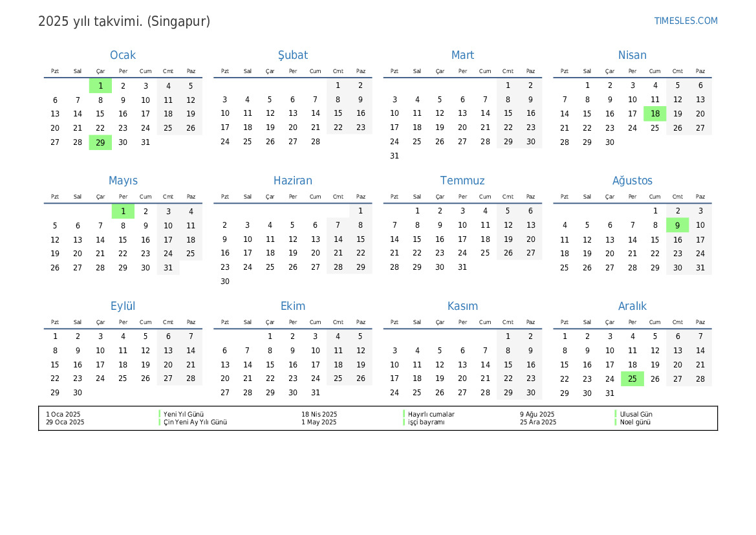The image size is (756, 535).
Task: Select the highlighted 9 in Ağustos
Action: click(677, 225)
